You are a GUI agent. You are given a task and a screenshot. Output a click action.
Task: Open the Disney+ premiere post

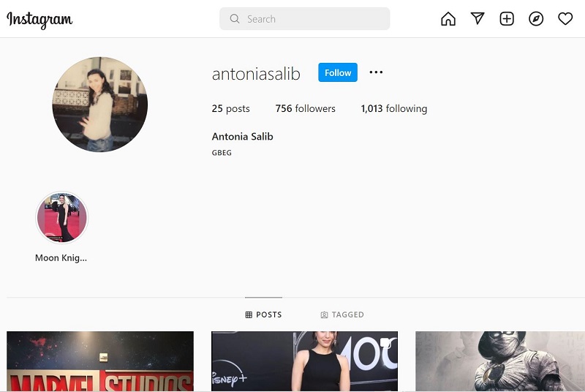[304, 361]
